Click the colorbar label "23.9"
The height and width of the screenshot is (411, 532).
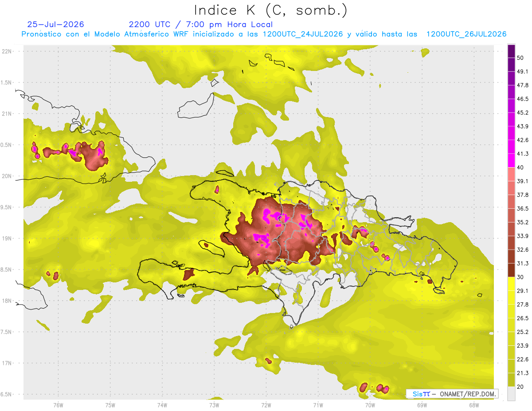tap(523, 345)
